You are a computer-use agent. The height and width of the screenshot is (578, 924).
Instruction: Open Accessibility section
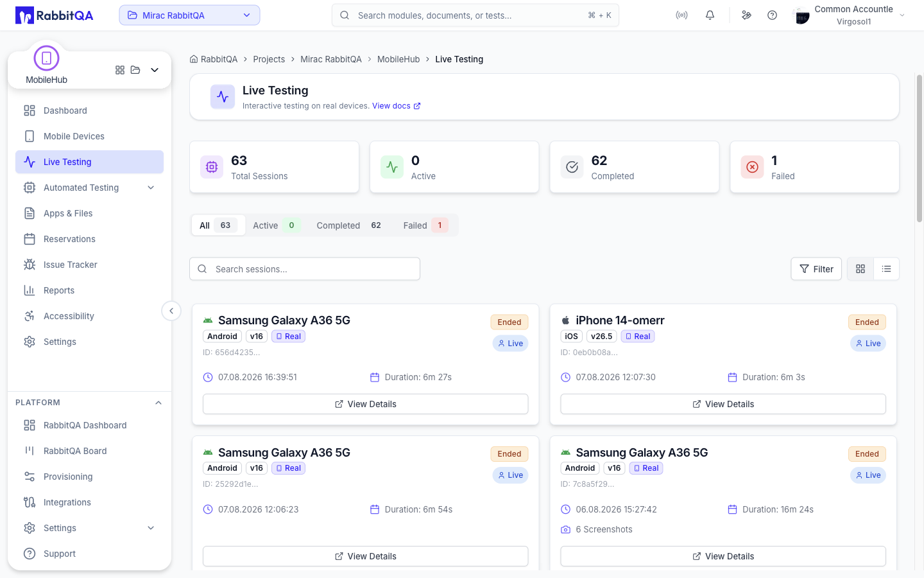tap(89, 316)
